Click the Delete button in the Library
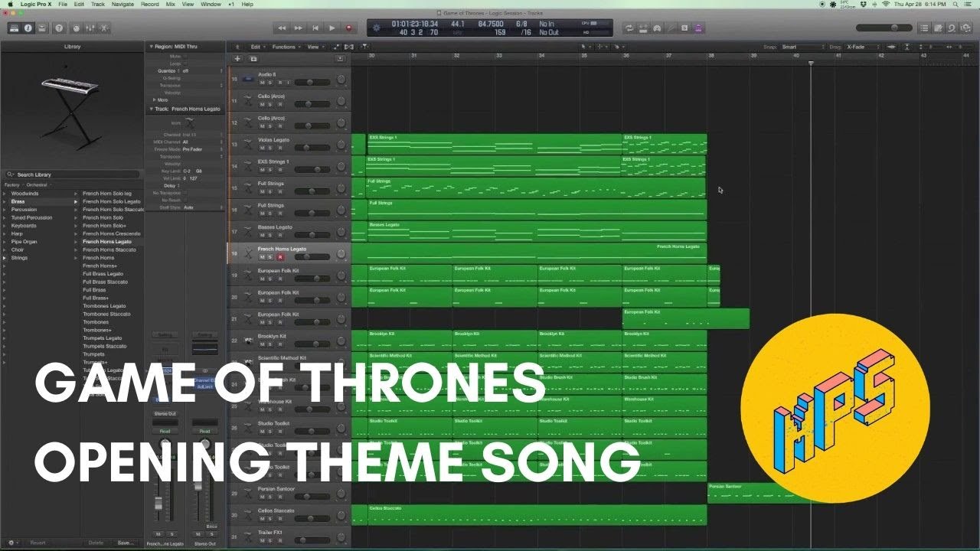 coord(96,543)
